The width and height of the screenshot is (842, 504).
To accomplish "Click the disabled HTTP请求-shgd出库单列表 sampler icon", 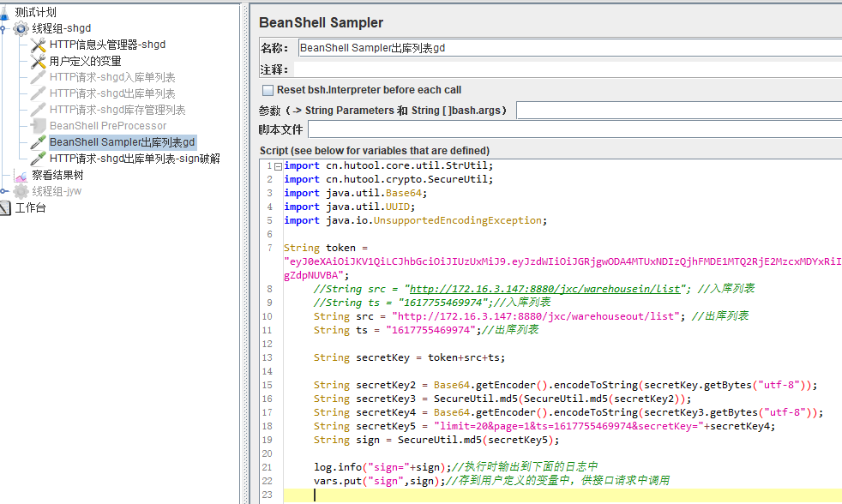I will point(38,93).
